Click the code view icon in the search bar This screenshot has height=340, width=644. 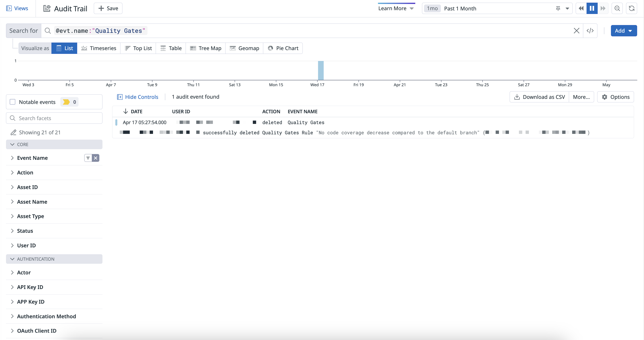(590, 31)
